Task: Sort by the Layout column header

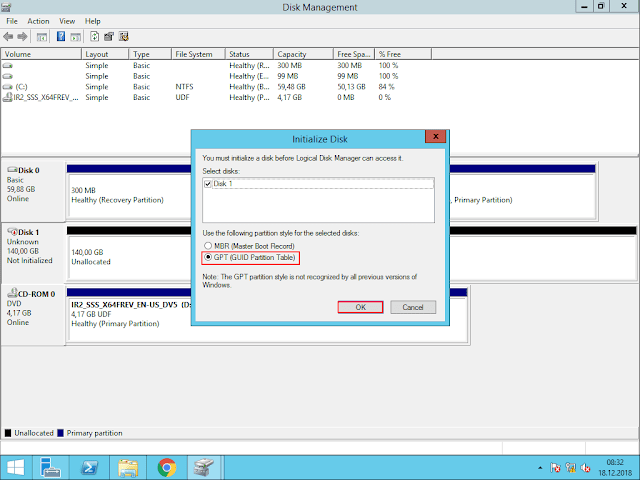Action: 105,54
